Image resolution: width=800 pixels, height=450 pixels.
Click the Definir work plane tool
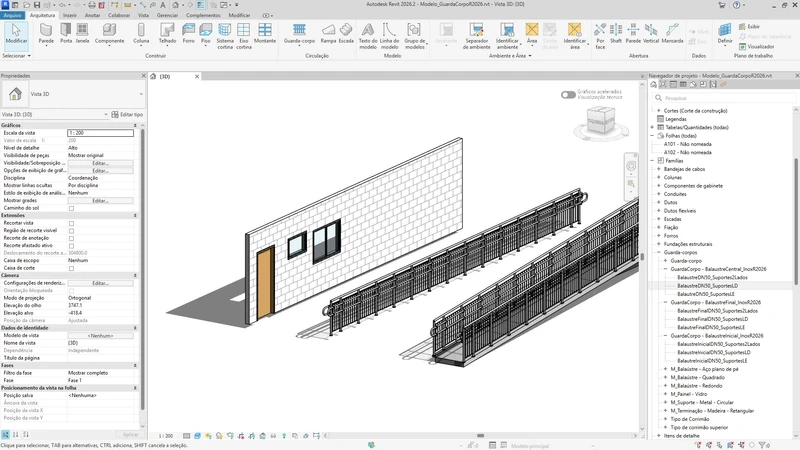click(x=724, y=35)
